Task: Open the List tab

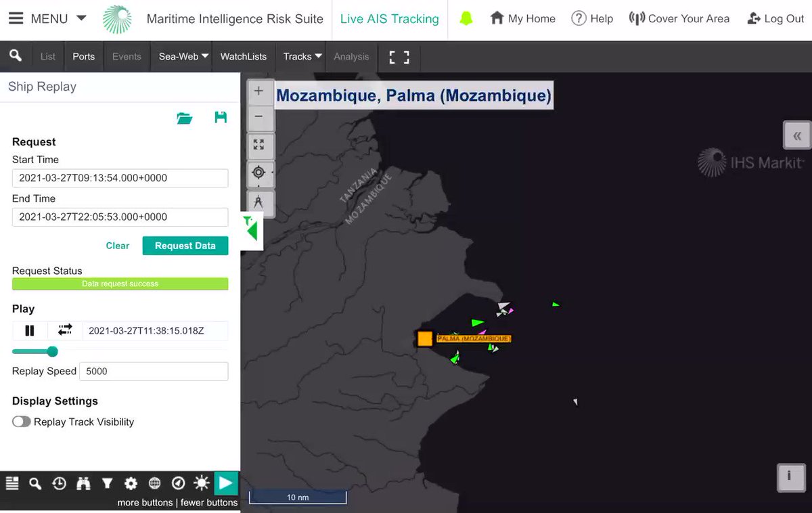Action: (47, 57)
